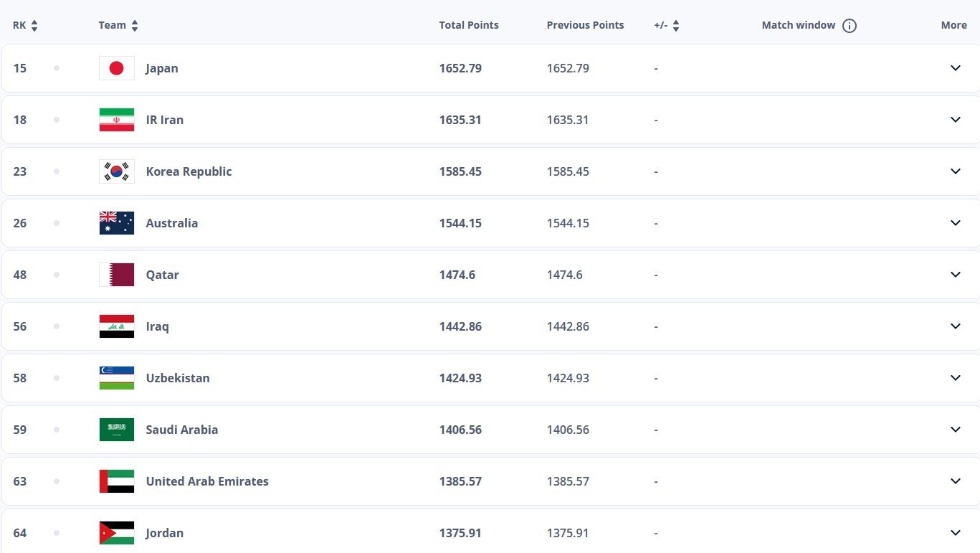Click rank number 48 for Qatar
This screenshot has height=553, width=980.
[x=20, y=275]
